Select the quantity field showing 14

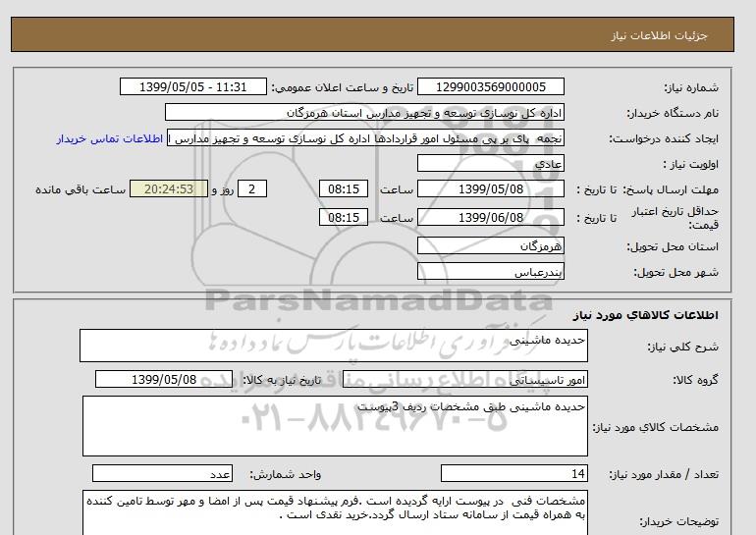514,474
